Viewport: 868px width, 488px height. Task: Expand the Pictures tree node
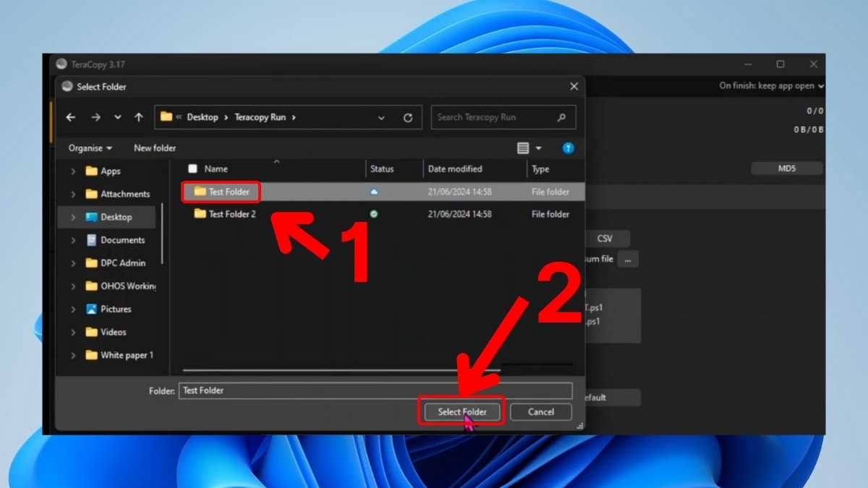click(73, 309)
